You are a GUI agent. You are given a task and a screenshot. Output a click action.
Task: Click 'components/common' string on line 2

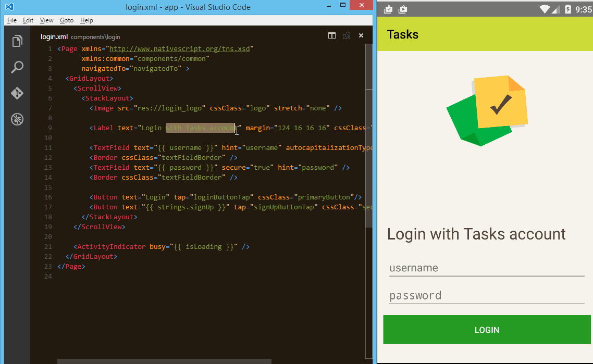tap(171, 59)
